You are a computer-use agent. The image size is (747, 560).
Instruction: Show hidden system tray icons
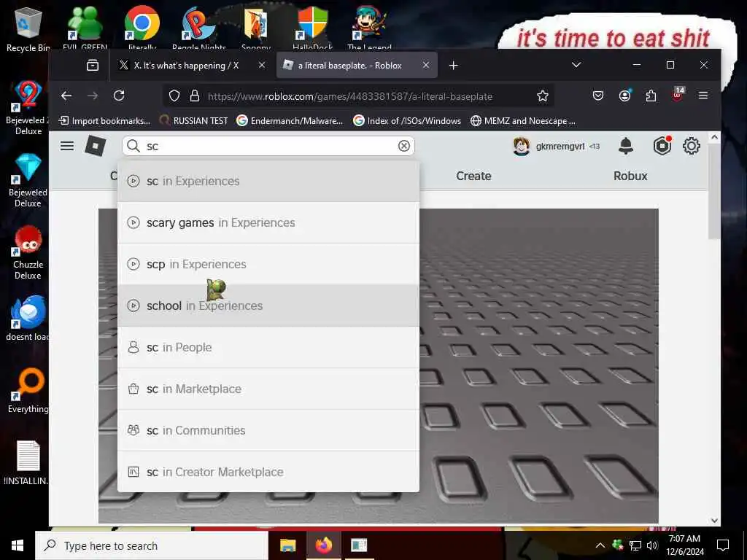600,545
